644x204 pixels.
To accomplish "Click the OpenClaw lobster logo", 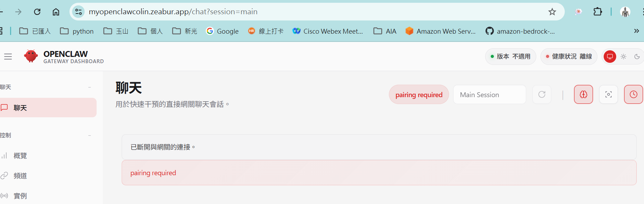I will tap(31, 56).
